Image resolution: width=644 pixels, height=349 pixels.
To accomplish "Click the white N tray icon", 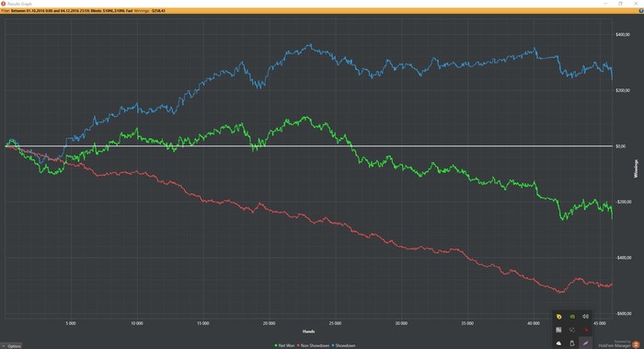I will pos(559,330).
